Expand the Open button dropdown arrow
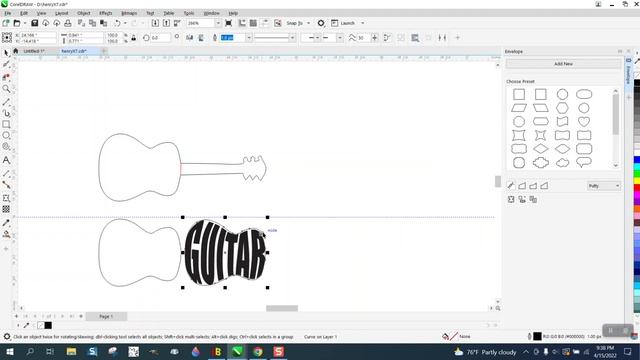The width and height of the screenshot is (640, 360). pyautogui.click(x=24, y=23)
